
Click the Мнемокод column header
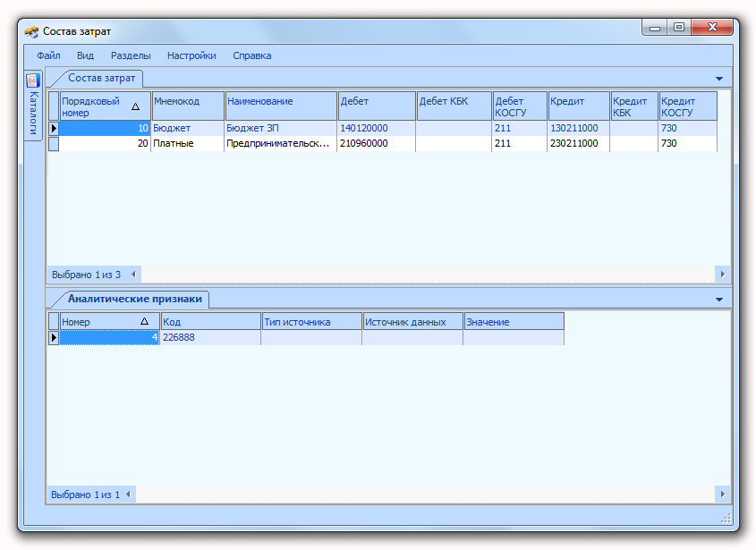click(x=188, y=106)
